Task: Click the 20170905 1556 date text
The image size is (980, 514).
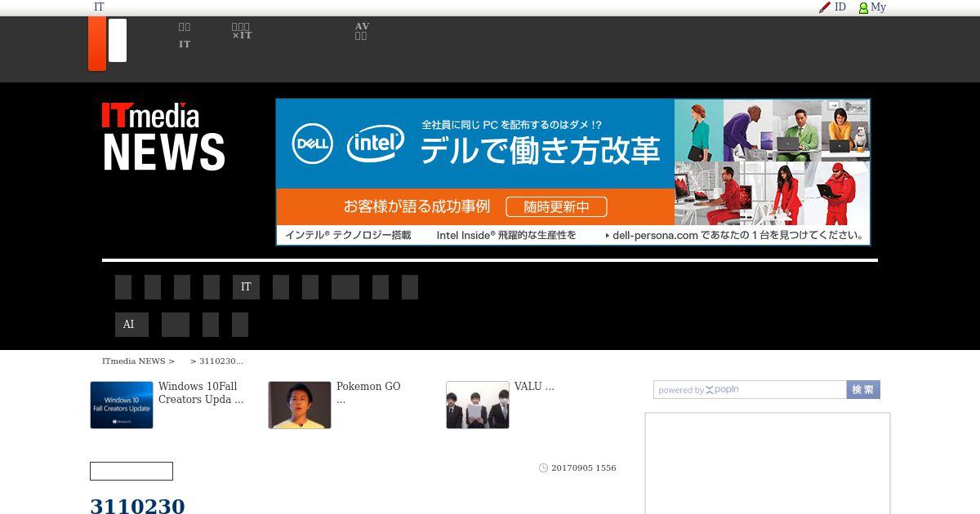Action: 584,468
